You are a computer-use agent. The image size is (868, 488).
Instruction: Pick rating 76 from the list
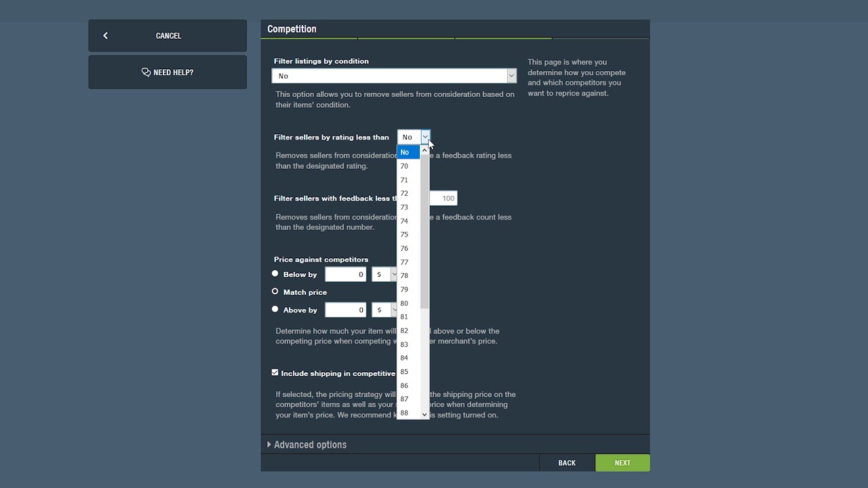click(x=409, y=248)
